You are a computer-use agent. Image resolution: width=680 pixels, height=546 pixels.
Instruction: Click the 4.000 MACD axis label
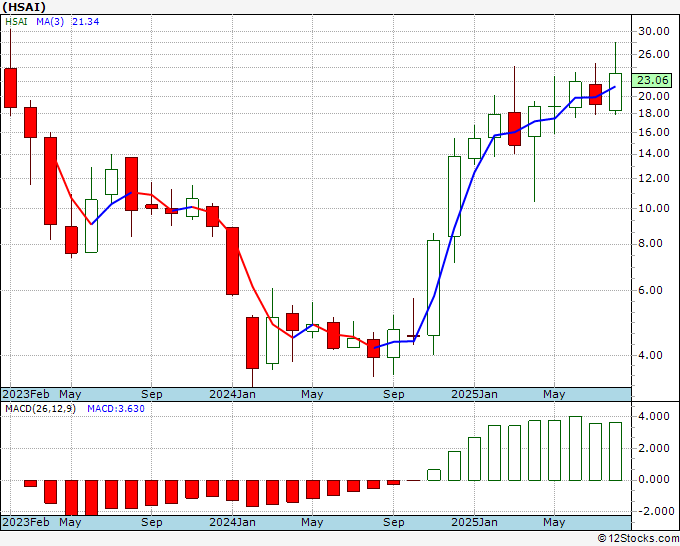click(654, 417)
